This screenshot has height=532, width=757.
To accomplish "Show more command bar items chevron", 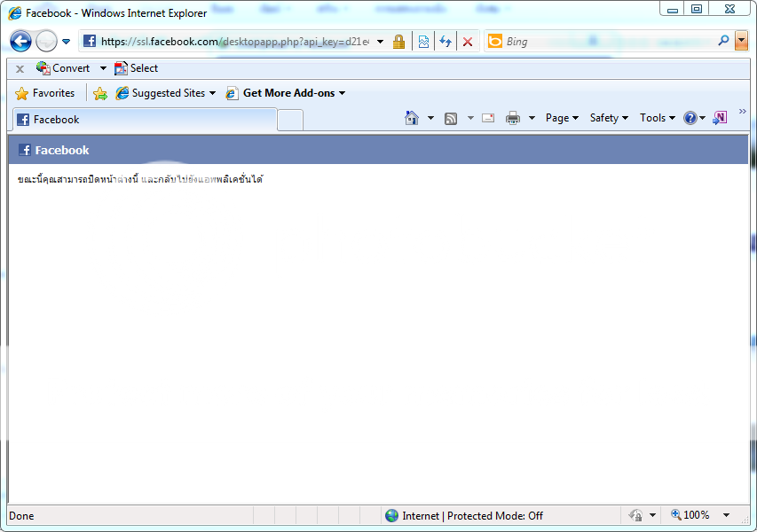I will [743, 112].
